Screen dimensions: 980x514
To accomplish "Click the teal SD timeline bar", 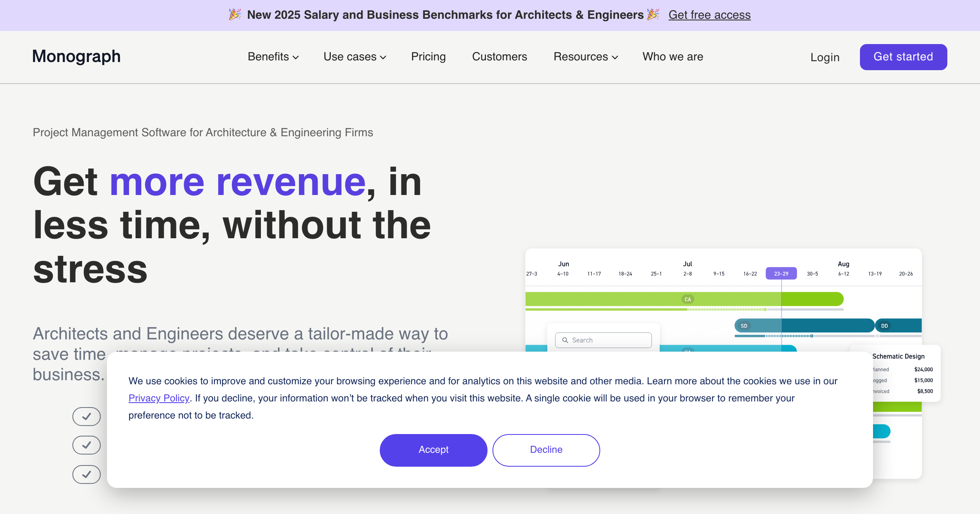I will coord(804,326).
